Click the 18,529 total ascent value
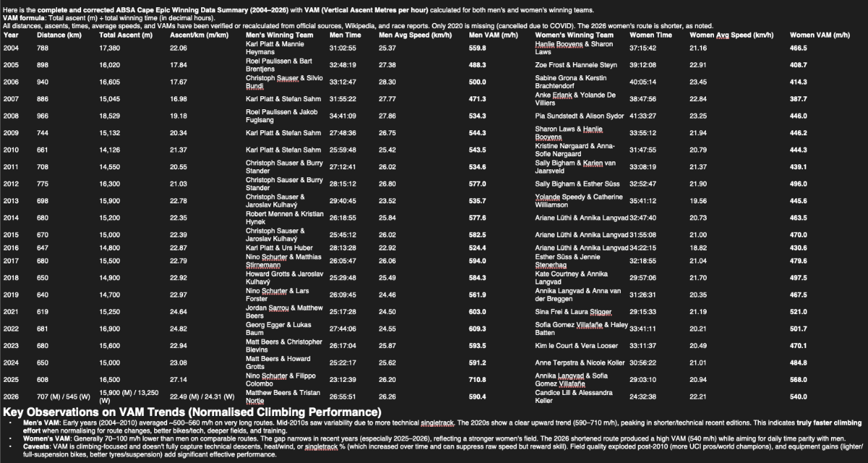This screenshot has height=463, width=868. (x=112, y=116)
